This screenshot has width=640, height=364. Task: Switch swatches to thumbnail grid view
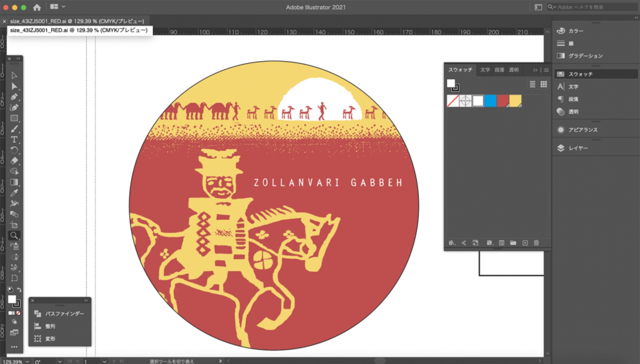point(544,84)
